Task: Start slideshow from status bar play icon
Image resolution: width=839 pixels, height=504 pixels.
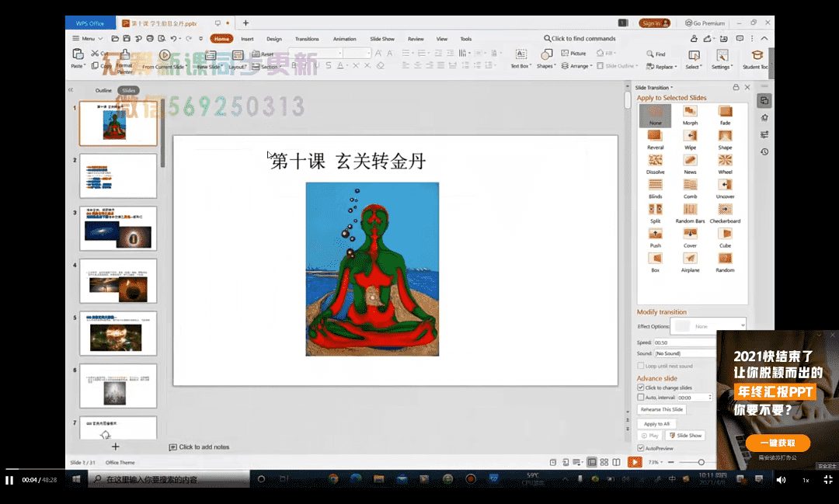Action: click(635, 462)
